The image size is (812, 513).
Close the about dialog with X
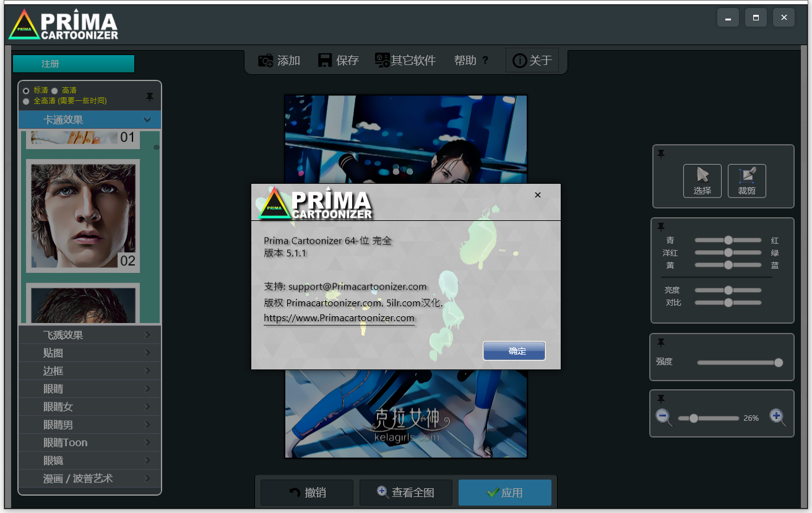coord(538,195)
